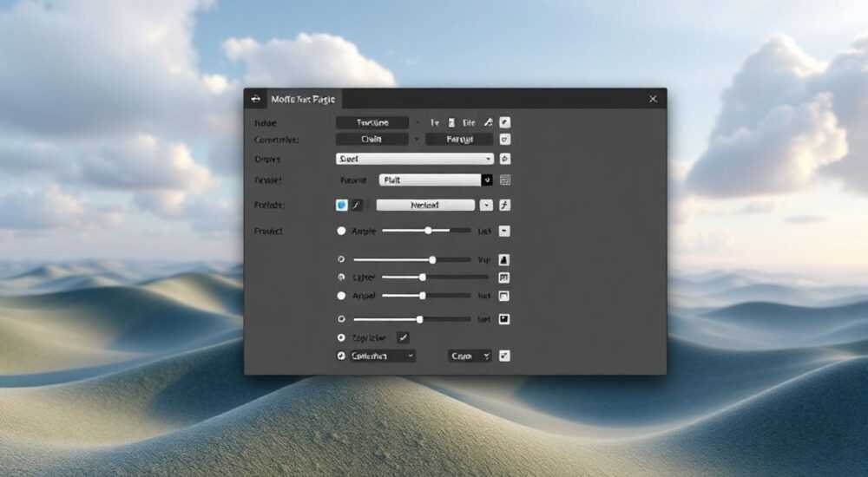Image resolution: width=868 pixels, height=477 pixels.
Task: Select the 'Anpel' radio button
Action: click(x=341, y=296)
